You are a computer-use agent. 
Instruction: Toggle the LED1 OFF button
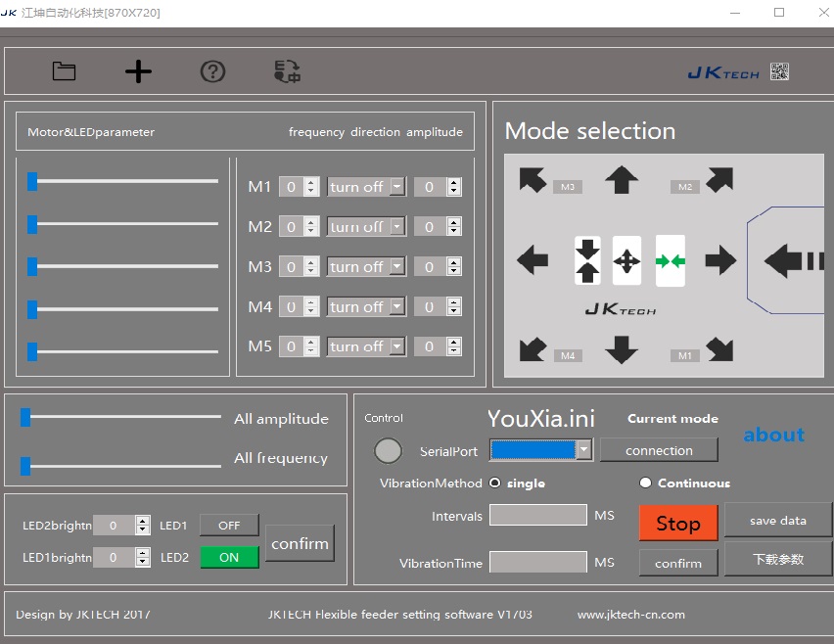coord(229,526)
